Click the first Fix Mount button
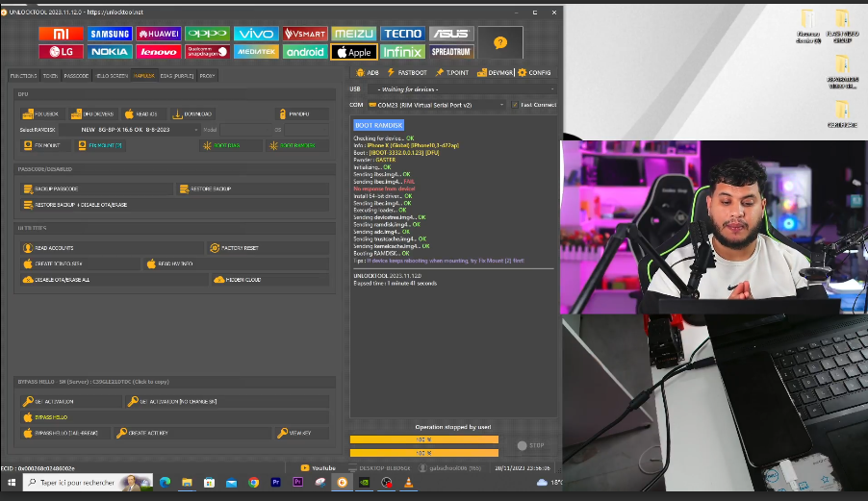Screen dimensions: 868x501 coord(45,145)
